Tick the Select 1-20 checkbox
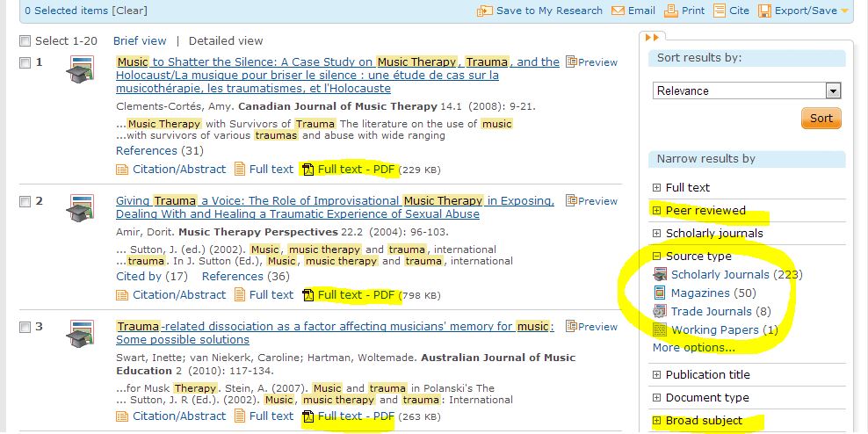 point(25,41)
